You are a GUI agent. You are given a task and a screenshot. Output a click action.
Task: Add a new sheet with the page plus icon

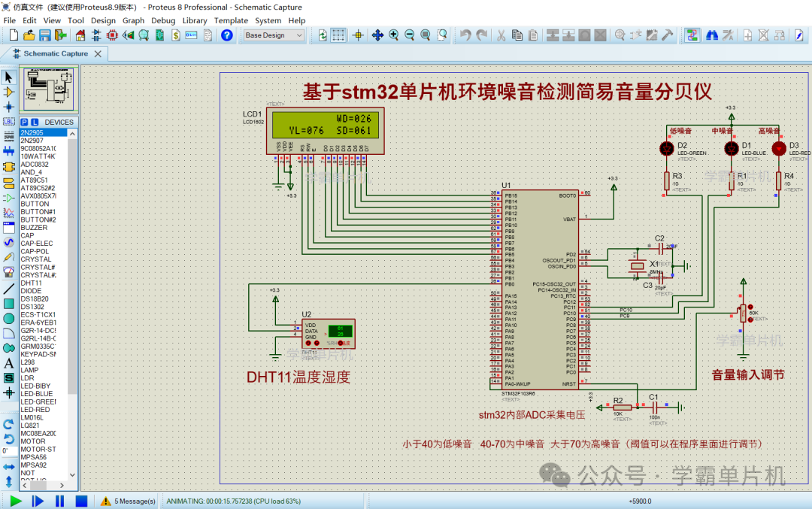(x=748, y=35)
